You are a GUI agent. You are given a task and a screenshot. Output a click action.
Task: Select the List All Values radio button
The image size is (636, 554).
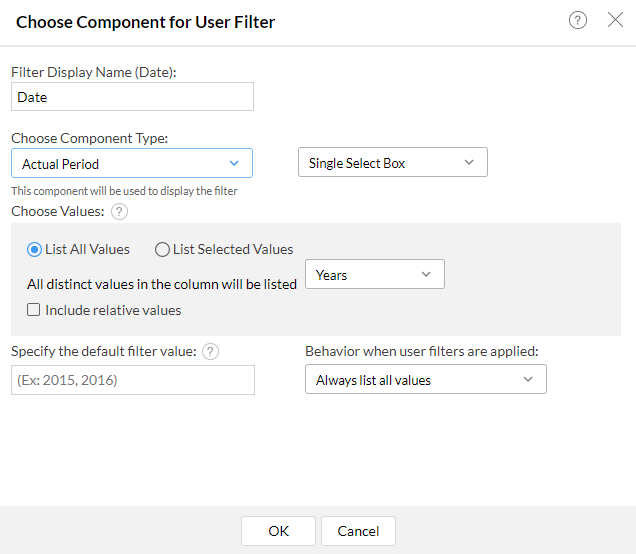coord(35,249)
